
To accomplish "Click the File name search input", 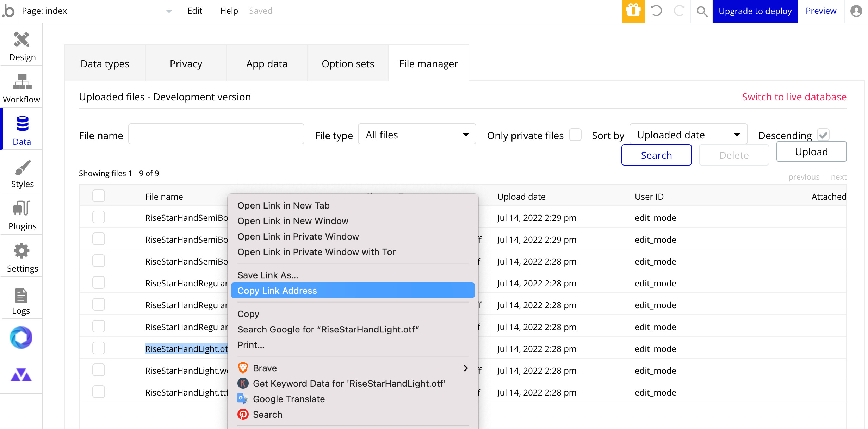I will tap(216, 134).
